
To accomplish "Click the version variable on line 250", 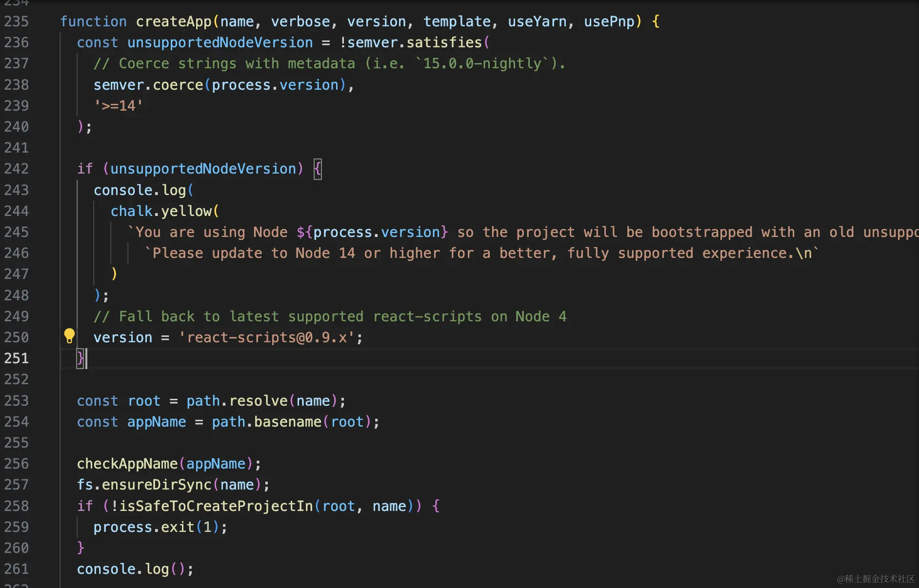I will (x=123, y=337).
